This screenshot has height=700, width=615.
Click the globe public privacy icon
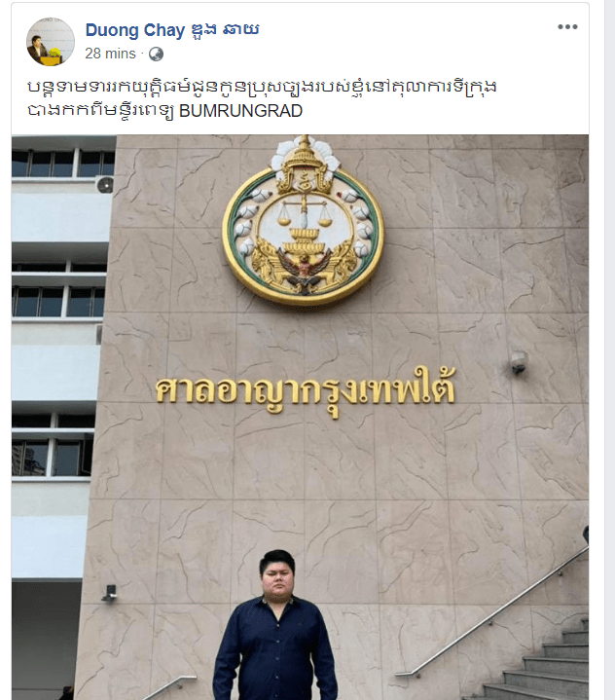point(156,54)
